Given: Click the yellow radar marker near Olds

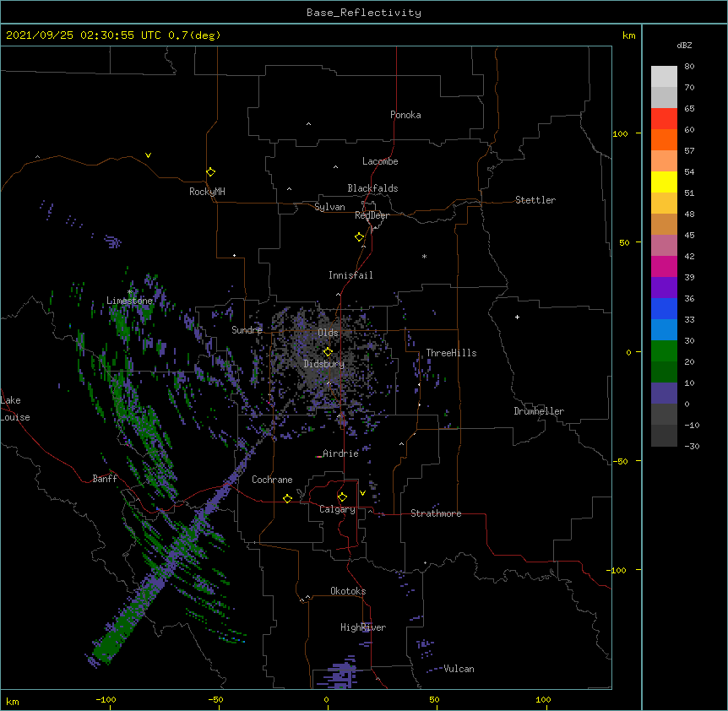Looking at the screenshot, I should coord(328,351).
